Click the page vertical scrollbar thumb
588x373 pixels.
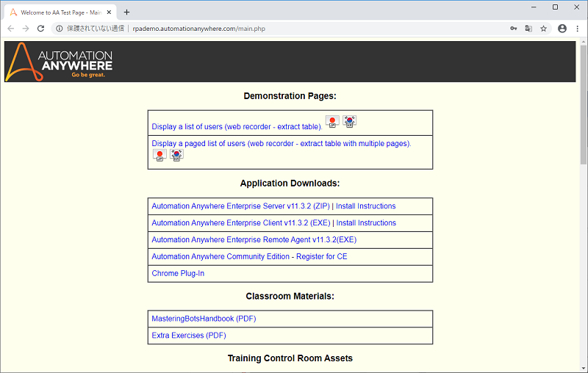click(583, 105)
